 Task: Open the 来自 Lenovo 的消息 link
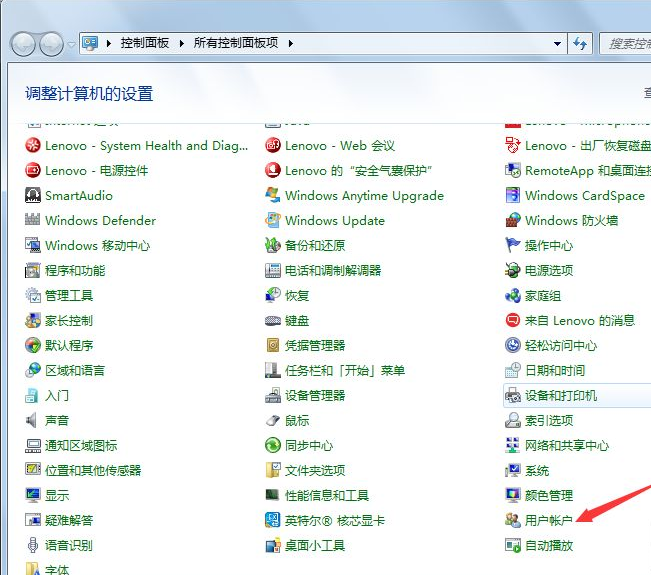580,321
